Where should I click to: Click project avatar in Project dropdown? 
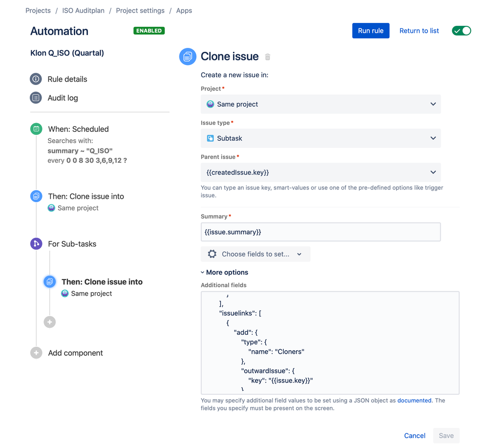[x=211, y=104]
